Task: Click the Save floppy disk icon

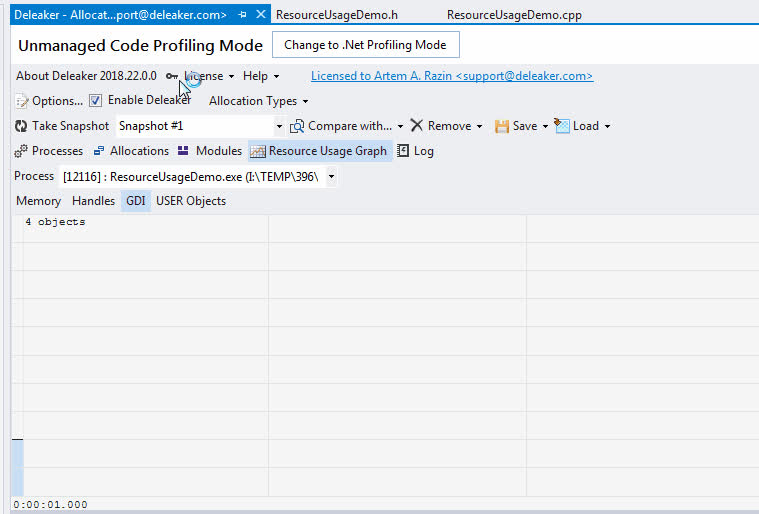Action: (501, 126)
